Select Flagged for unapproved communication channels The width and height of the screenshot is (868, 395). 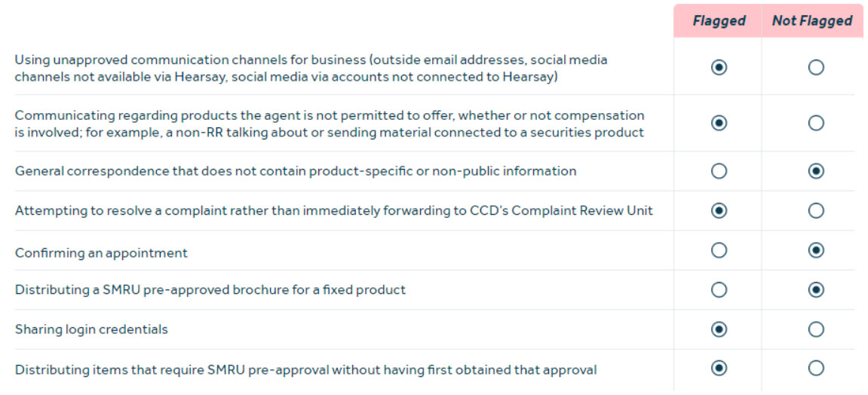[719, 68]
